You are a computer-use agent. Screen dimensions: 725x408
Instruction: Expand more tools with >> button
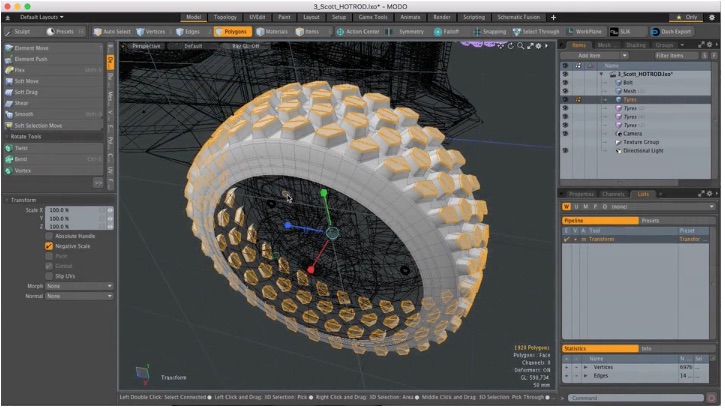point(98,183)
